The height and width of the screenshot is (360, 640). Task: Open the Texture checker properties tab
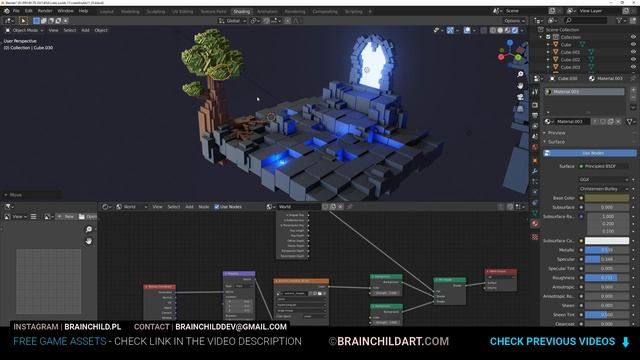[535, 237]
